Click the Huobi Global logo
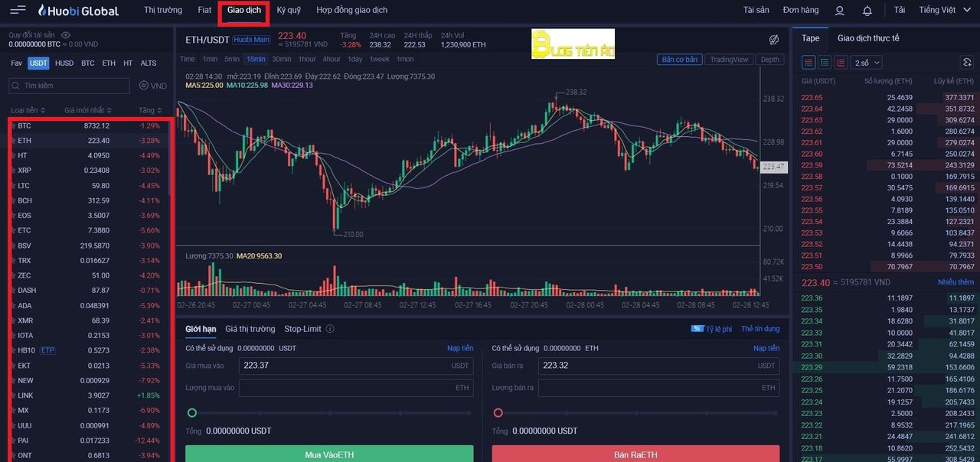This screenshot has width=980, height=462. 78,11
